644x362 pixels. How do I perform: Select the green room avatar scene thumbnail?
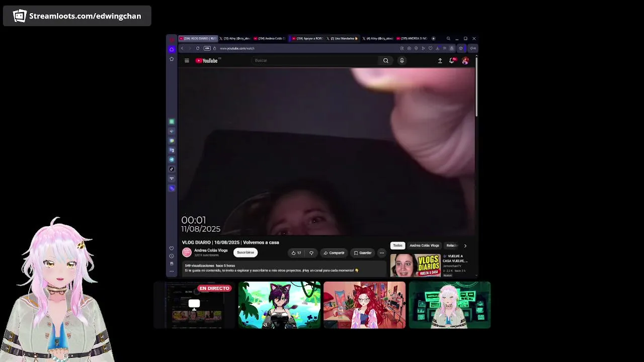coord(450,305)
